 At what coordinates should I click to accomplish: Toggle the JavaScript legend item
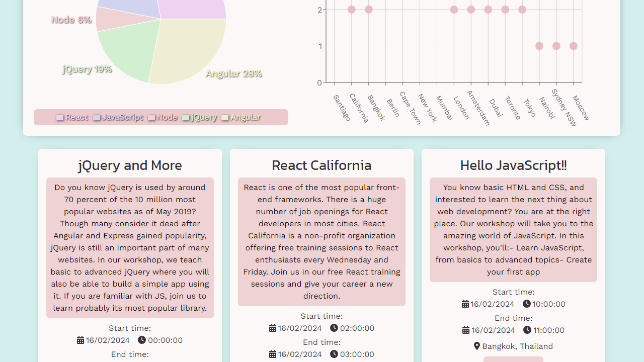coord(118,117)
